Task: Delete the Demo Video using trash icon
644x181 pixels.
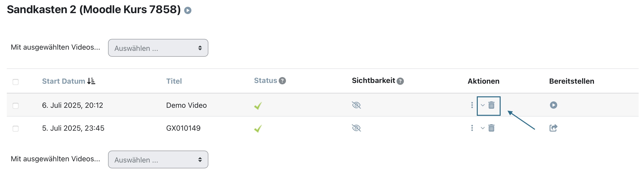Action: 491,105
